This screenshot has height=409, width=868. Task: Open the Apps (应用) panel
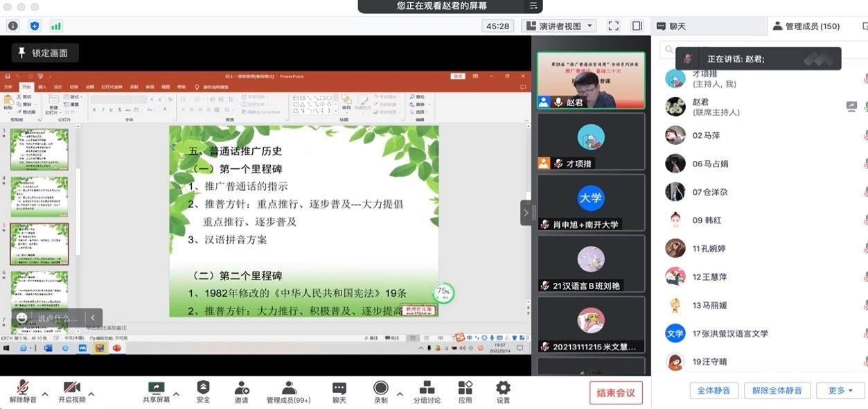tap(465, 392)
